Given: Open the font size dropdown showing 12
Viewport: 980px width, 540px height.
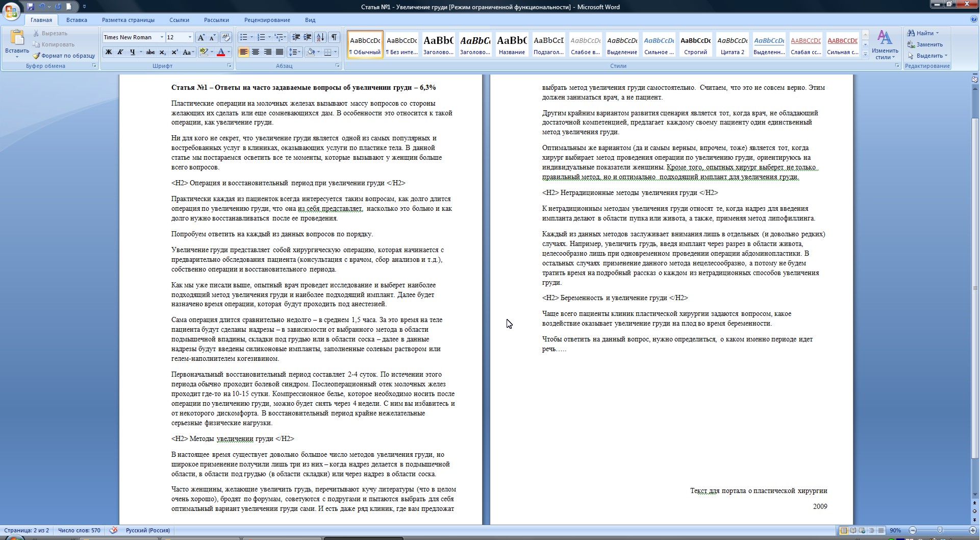Looking at the screenshot, I should click(x=190, y=37).
